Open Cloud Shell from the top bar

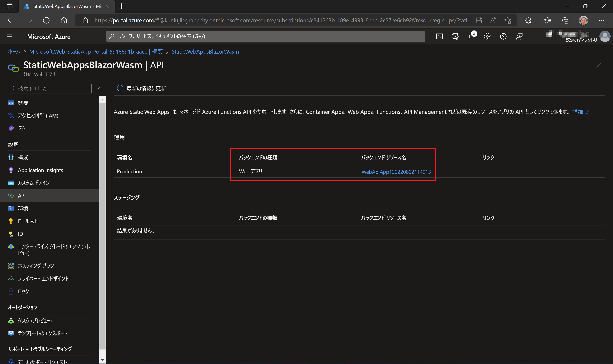coord(439,36)
